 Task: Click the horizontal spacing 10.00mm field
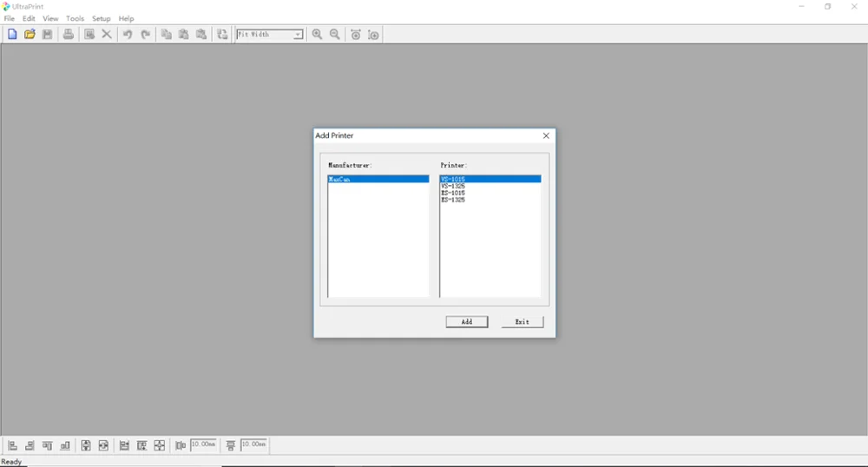pyautogui.click(x=203, y=445)
